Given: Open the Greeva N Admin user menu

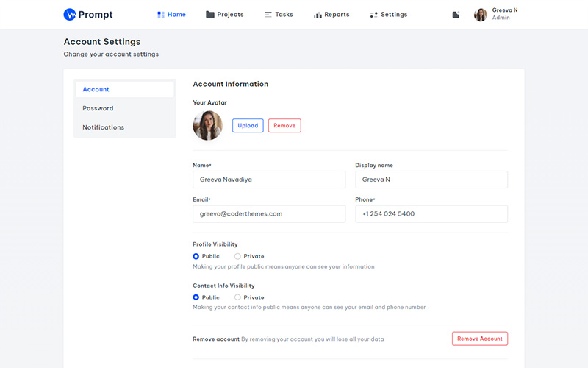Looking at the screenshot, I should click(504, 14).
